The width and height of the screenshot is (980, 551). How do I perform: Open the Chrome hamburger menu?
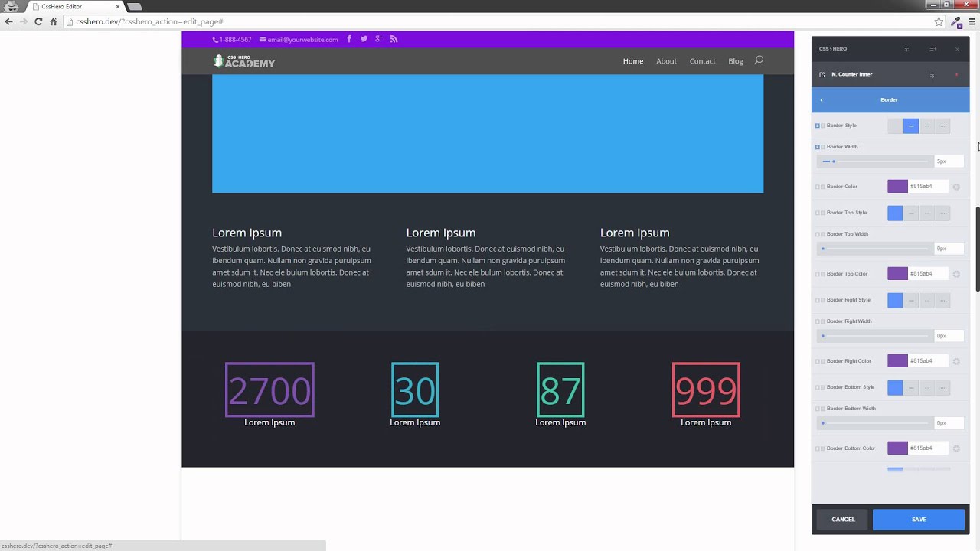[x=972, y=21]
